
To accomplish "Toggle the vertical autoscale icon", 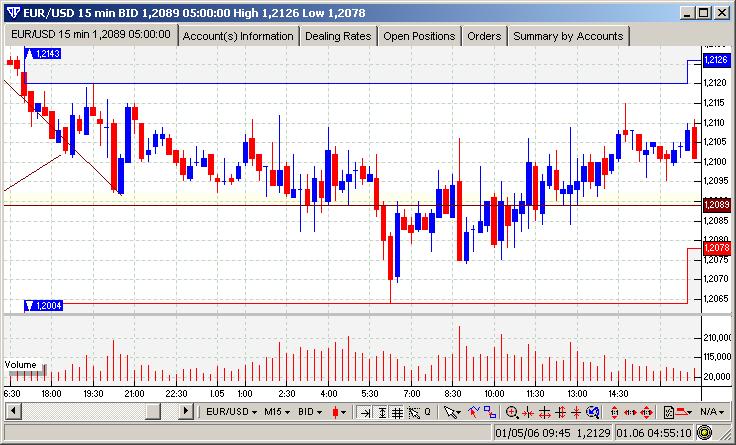I will coord(382,412).
